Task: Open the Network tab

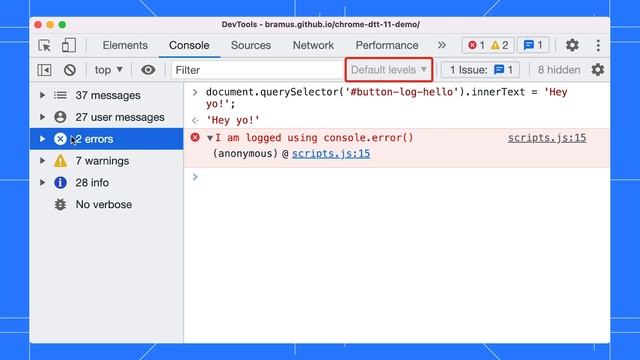Action: click(x=313, y=45)
